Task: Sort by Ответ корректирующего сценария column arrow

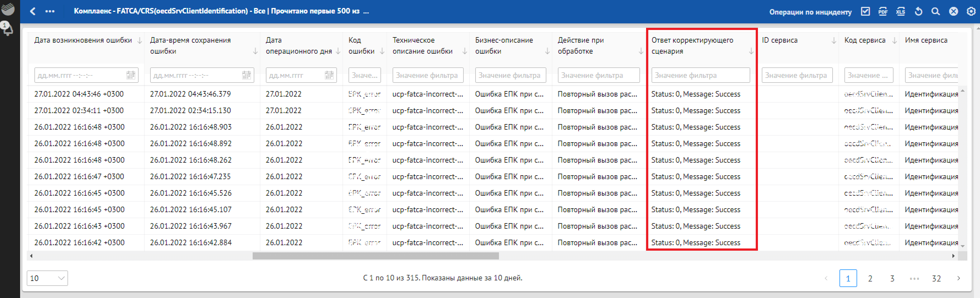Action: (x=751, y=51)
